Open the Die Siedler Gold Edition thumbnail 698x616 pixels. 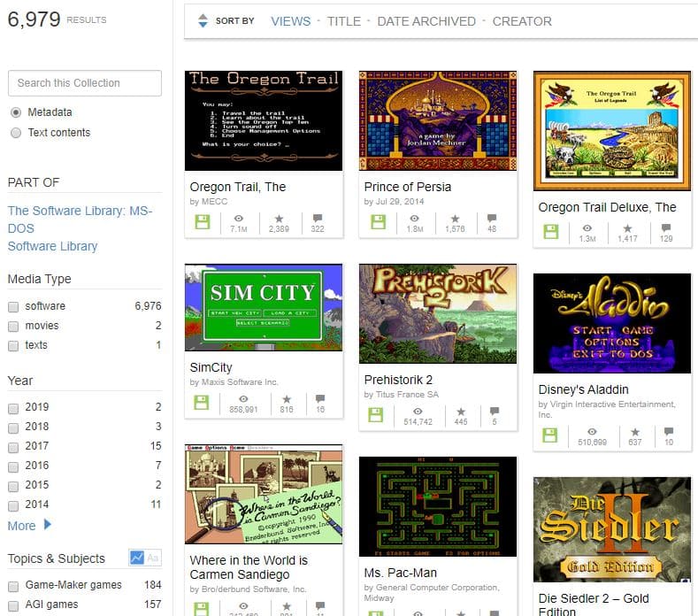coord(612,529)
